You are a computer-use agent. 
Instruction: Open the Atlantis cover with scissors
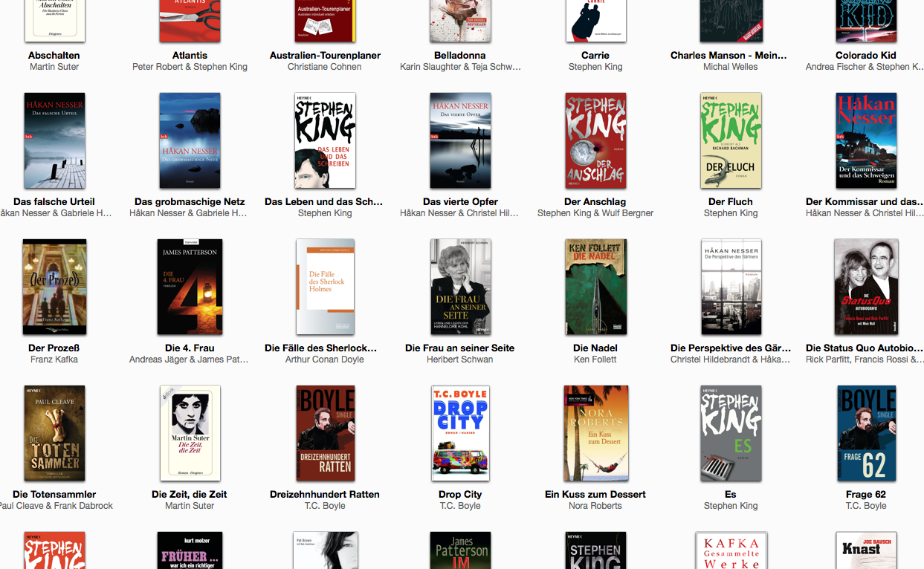pos(190,21)
